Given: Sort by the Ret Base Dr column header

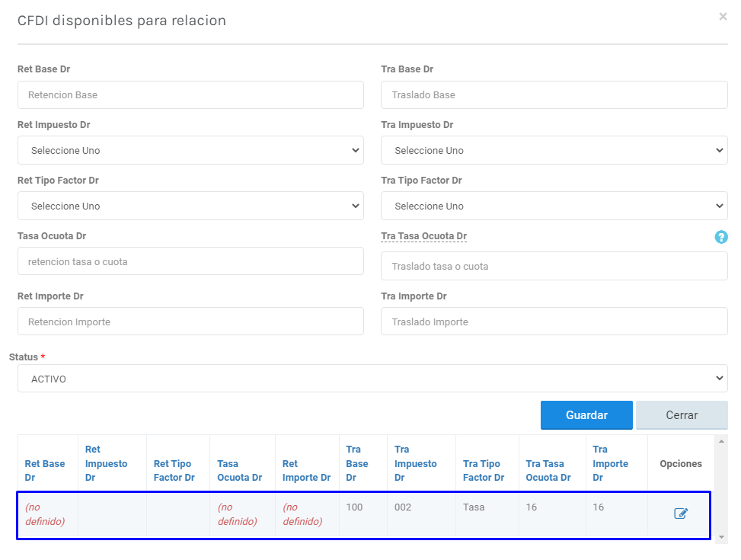Looking at the screenshot, I should [45, 470].
